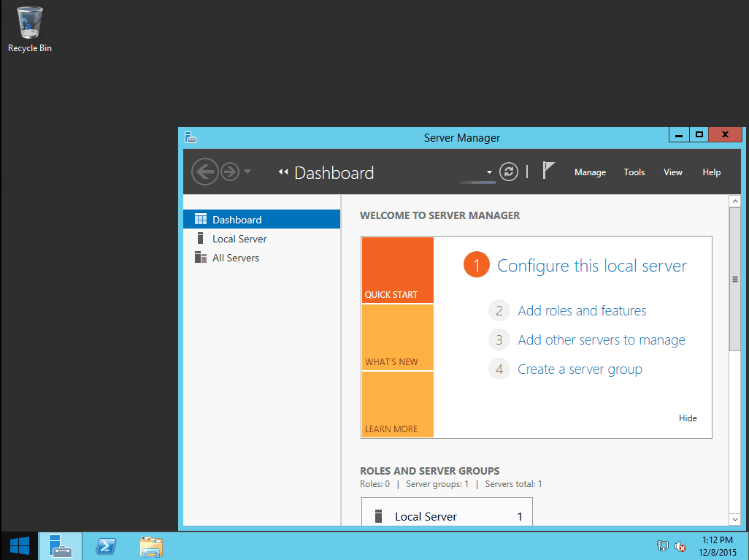Open the Quick Start tile
The height and width of the screenshot is (560, 749).
[397, 270]
